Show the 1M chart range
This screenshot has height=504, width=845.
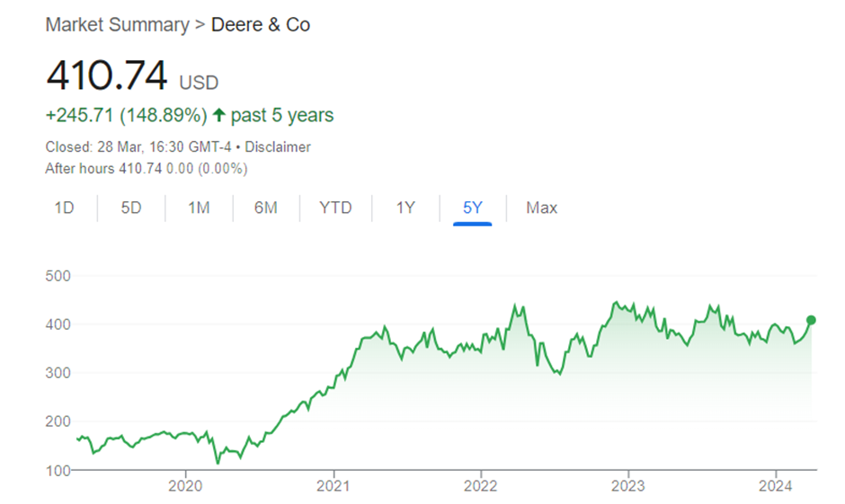click(x=199, y=208)
